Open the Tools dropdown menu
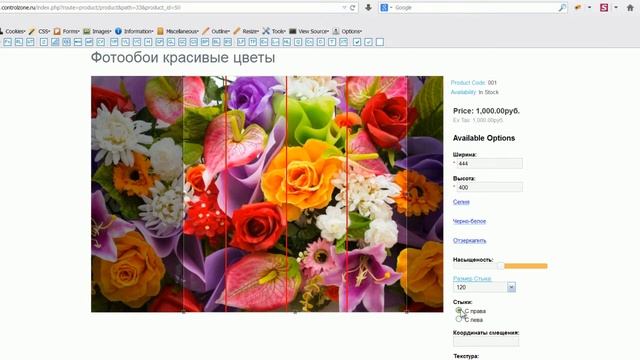This screenshot has height=360, width=640. (274, 31)
